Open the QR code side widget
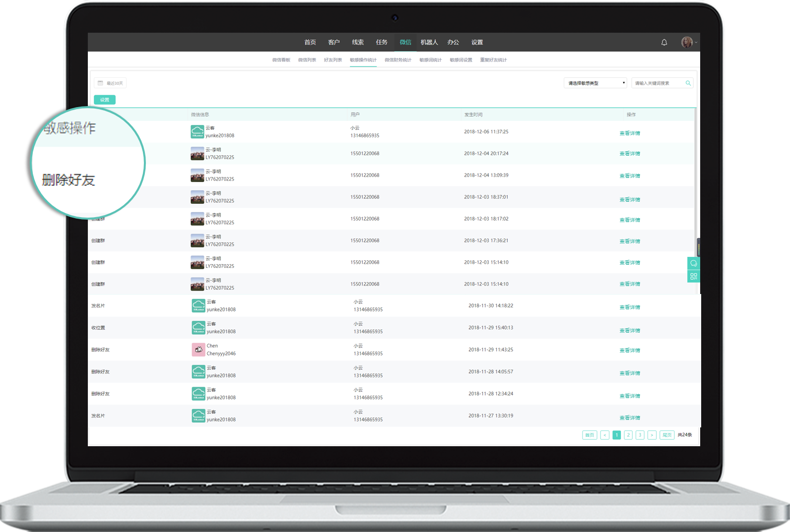The height and width of the screenshot is (532, 790). point(694,276)
